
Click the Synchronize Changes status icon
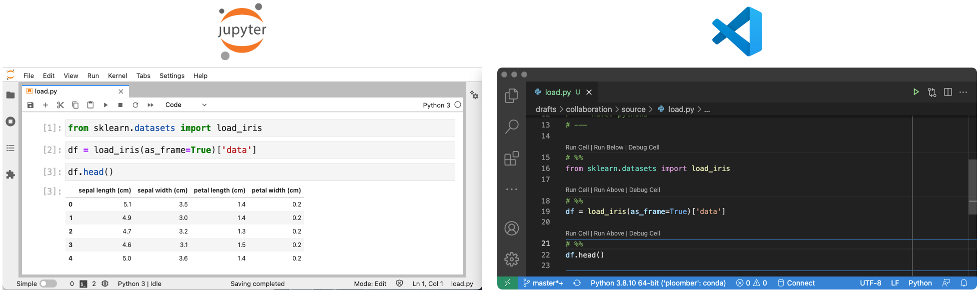tap(577, 283)
